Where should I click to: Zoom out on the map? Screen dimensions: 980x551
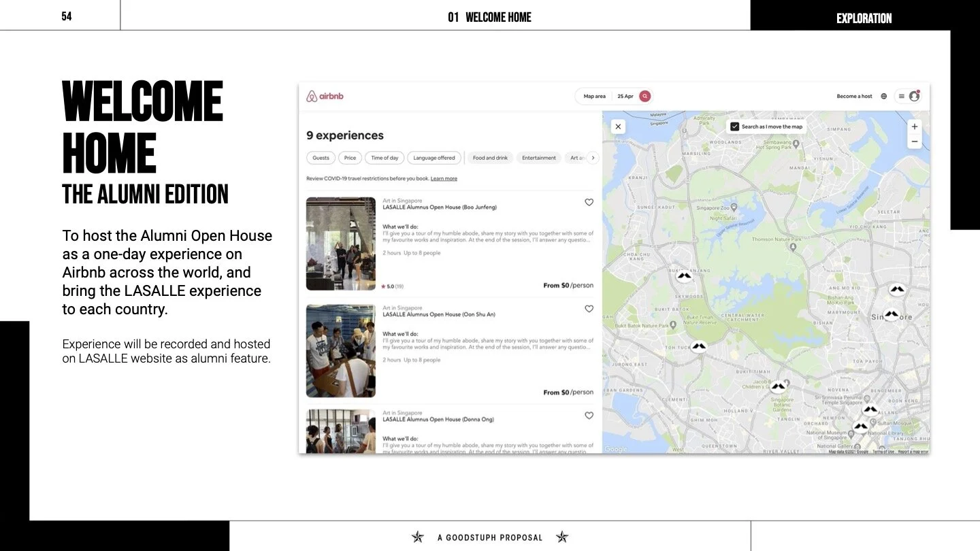914,141
